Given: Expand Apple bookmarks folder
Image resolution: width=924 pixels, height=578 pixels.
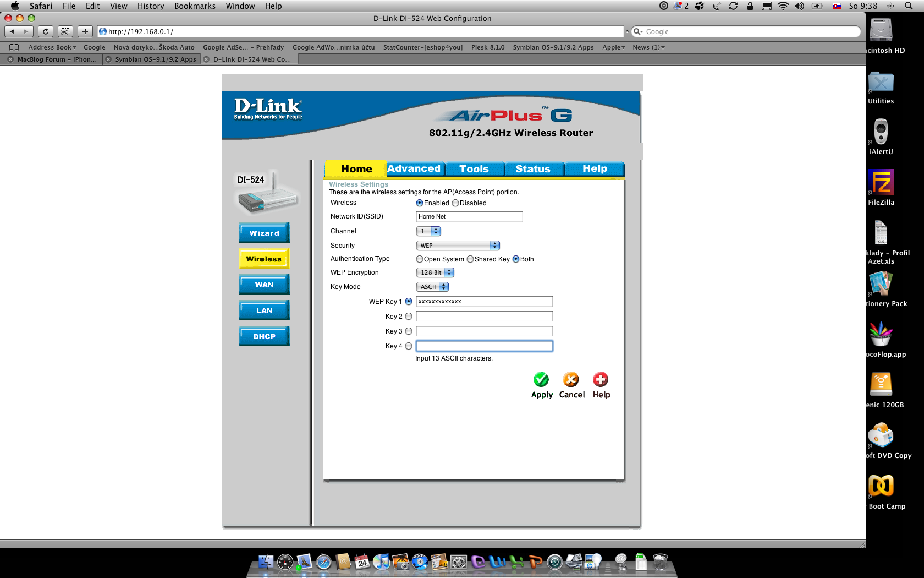Looking at the screenshot, I should (614, 47).
